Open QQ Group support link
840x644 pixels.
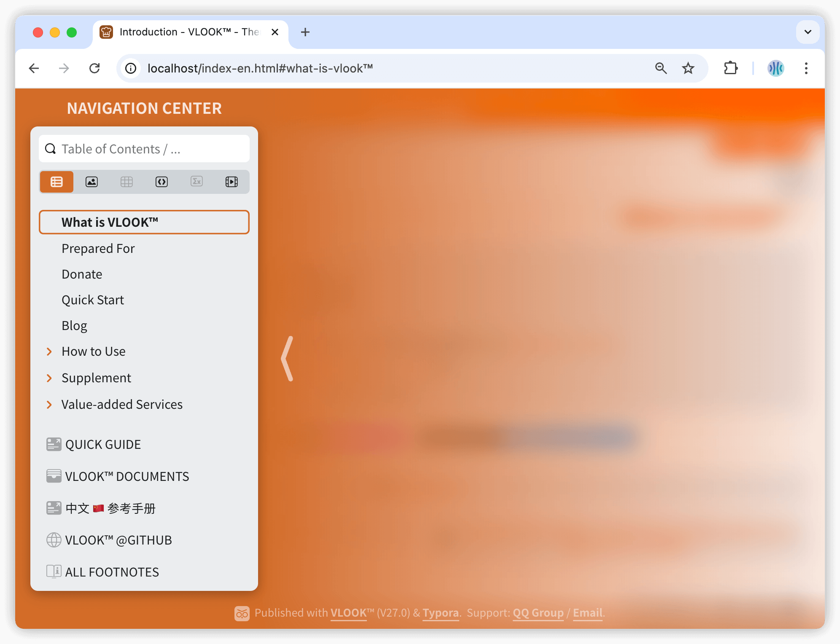[538, 613]
